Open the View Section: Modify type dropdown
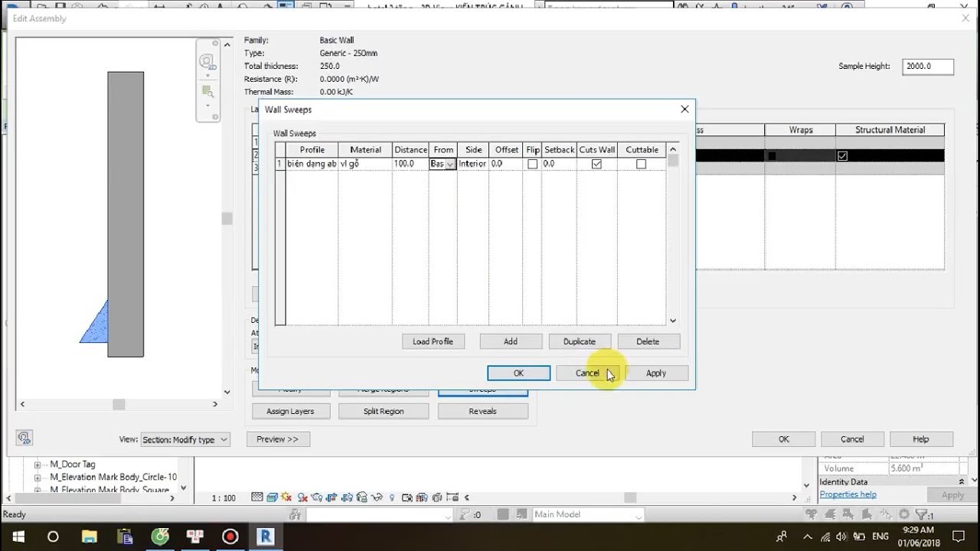The width and height of the screenshot is (980, 551). [185, 439]
